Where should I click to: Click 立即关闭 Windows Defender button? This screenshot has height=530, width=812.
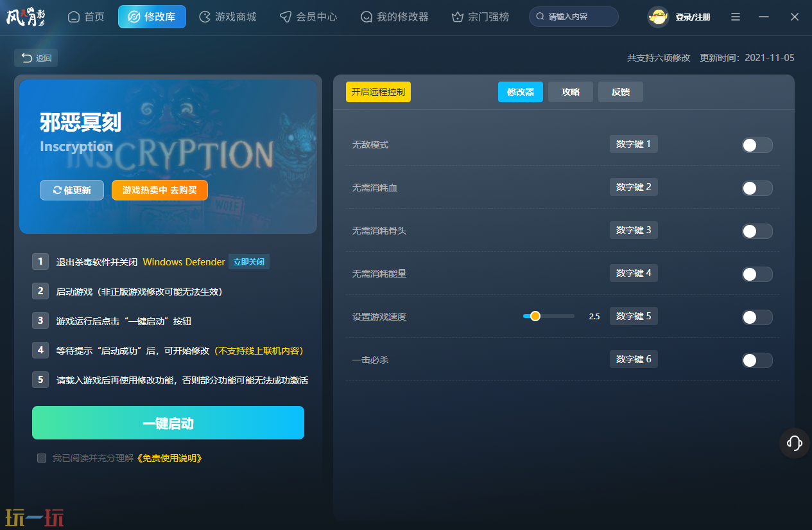pyautogui.click(x=249, y=262)
